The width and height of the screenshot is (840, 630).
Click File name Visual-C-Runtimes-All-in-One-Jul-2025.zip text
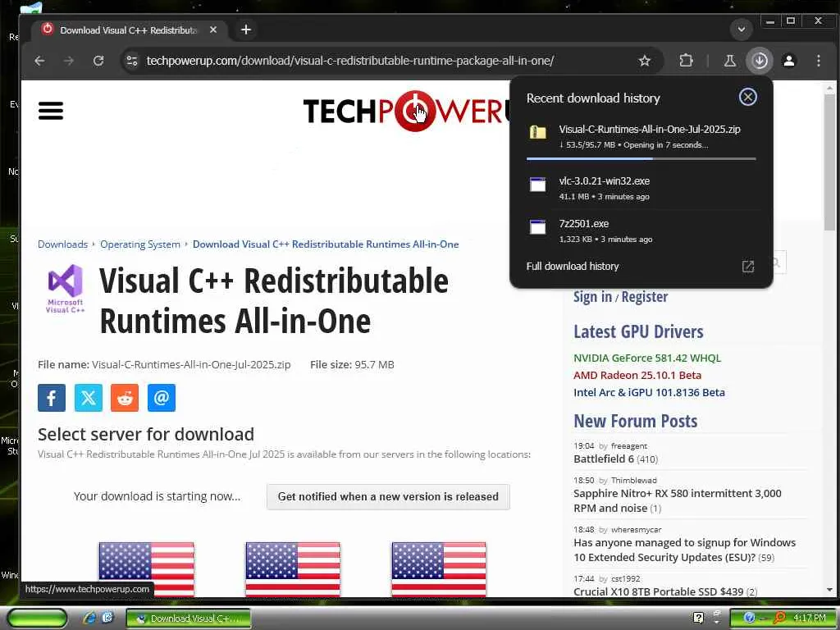164,365
